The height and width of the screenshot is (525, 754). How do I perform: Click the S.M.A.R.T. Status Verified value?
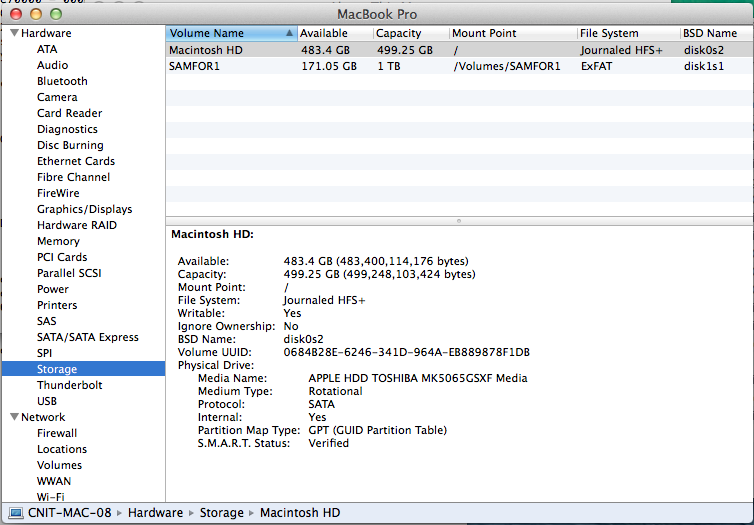(x=328, y=443)
